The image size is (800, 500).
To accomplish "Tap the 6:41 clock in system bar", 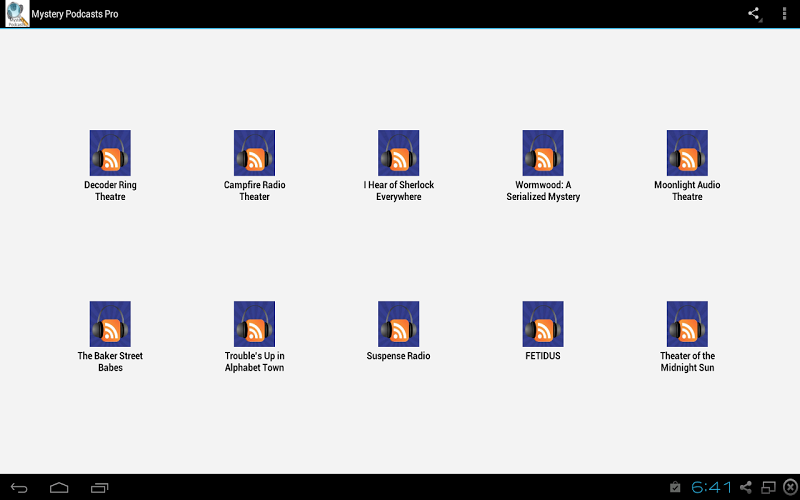I will pyautogui.click(x=711, y=487).
